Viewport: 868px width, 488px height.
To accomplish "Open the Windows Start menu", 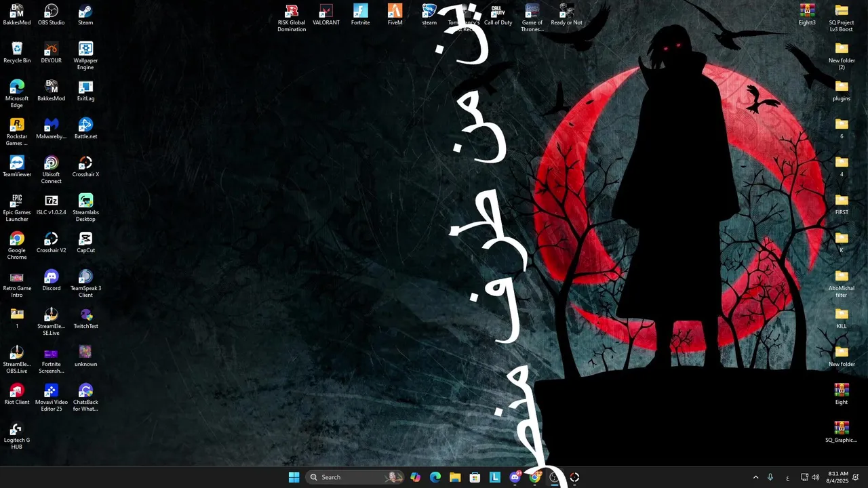I will pos(294,477).
